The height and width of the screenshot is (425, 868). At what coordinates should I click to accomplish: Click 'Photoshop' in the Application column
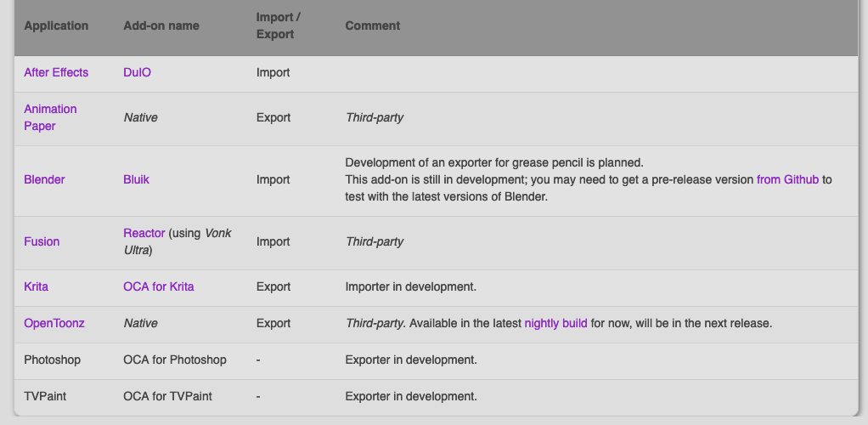(x=52, y=360)
